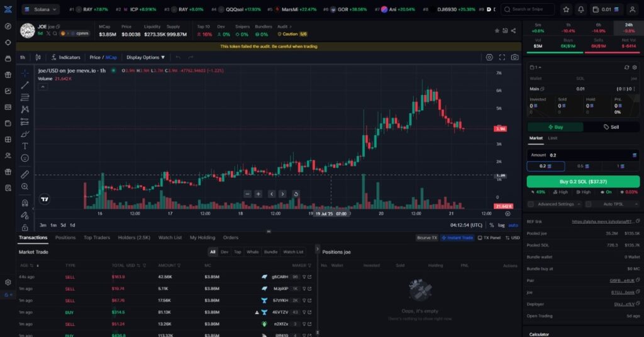Screen dimensions: 644x337
Task: Add JOE token to favorites star
Action: [497, 31]
